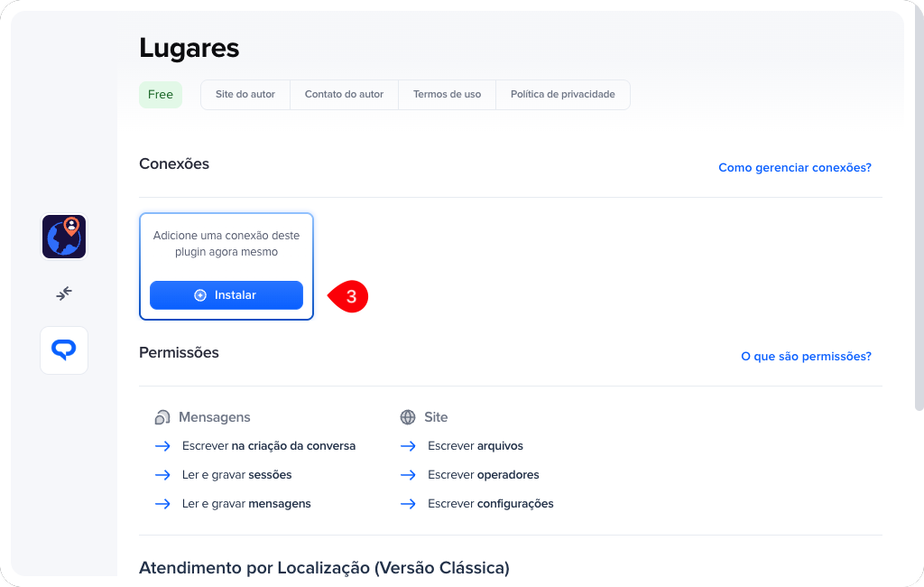Screen dimensions: 924x587
Task: Click arrow beside Escrever arquivos
Action: pyautogui.click(x=409, y=446)
